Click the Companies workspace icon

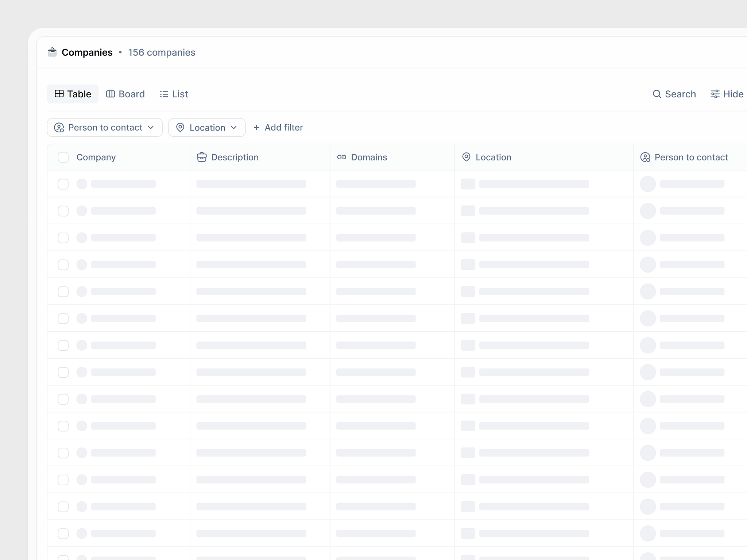[x=52, y=52]
